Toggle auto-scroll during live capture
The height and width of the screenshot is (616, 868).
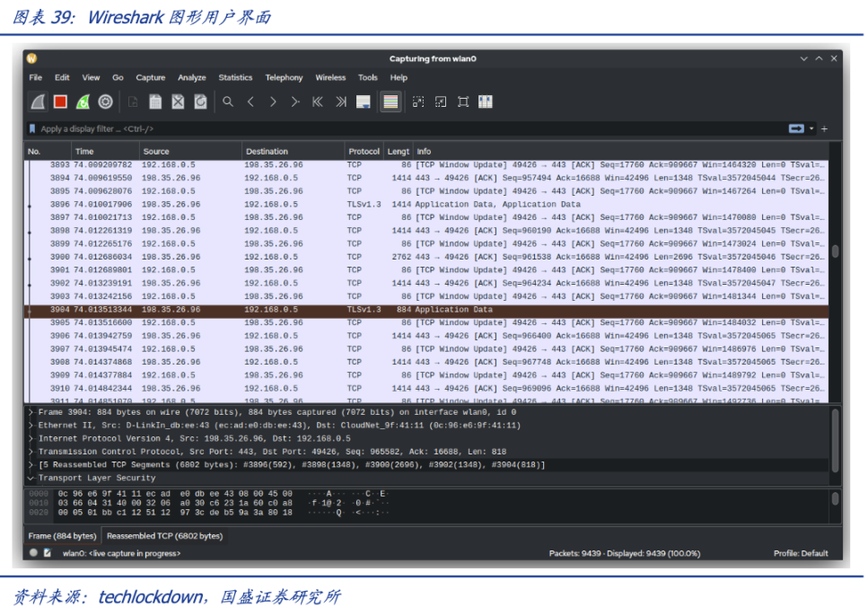click(363, 102)
